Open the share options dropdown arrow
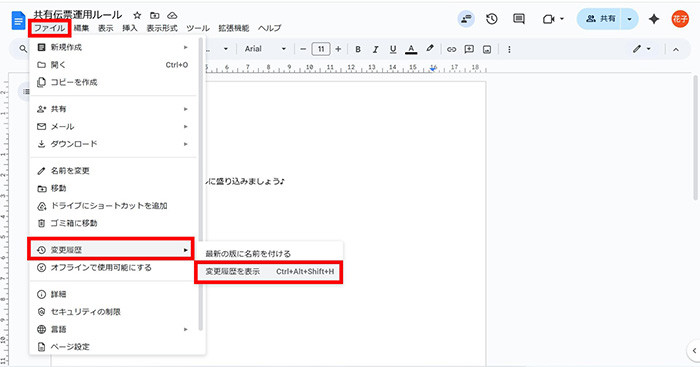Image resolution: width=700 pixels, height=367 pixels. click(x=629, y=19)
